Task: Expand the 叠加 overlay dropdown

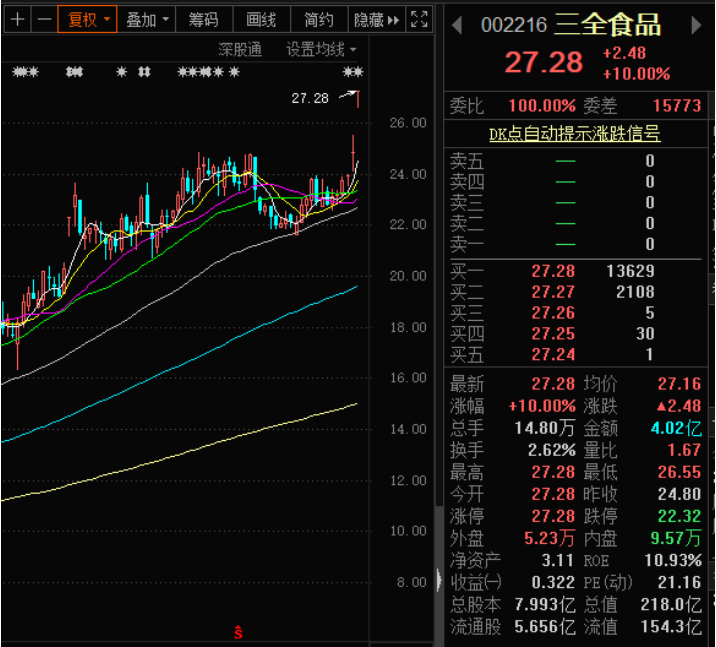Action: pos(147,19)
